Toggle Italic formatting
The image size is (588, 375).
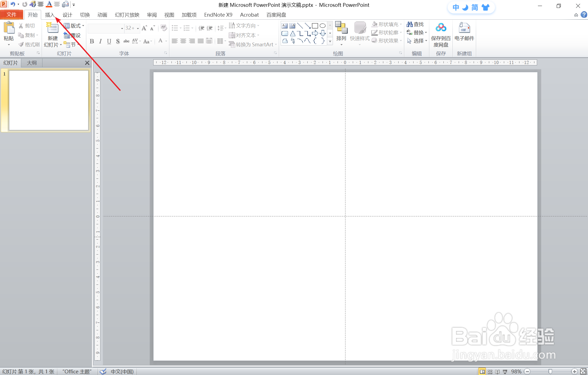pyautogui.click(x=100, y=41)
